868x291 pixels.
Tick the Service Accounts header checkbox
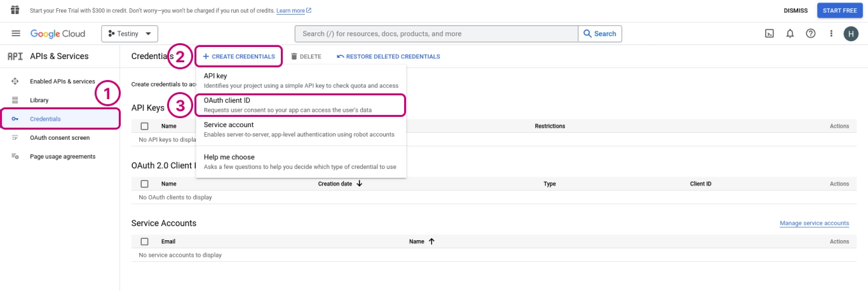tap(144, 241)
